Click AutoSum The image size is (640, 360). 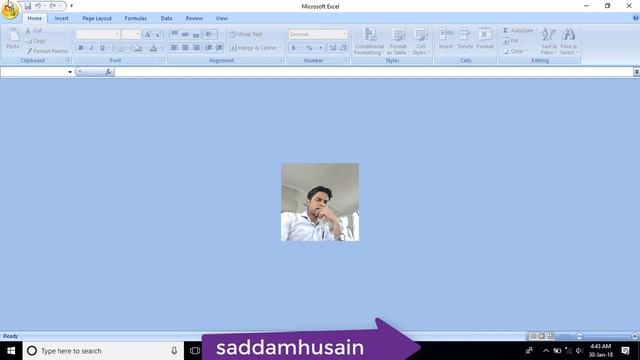pyautogui.click(x=518, y=31)
